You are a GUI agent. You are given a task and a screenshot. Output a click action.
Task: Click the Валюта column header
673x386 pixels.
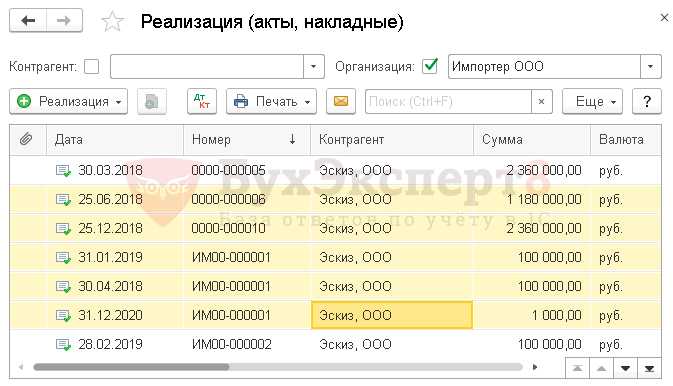coord(626,140)
